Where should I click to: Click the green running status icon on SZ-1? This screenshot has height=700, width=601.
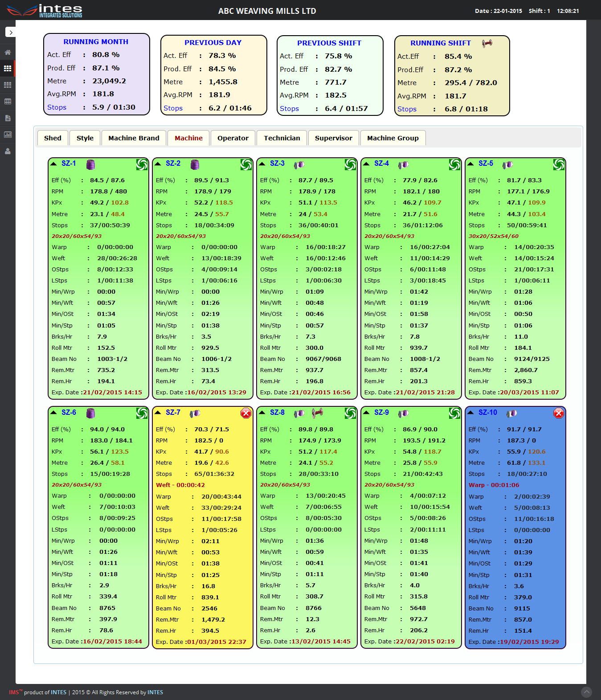click(x=142, y=164)
